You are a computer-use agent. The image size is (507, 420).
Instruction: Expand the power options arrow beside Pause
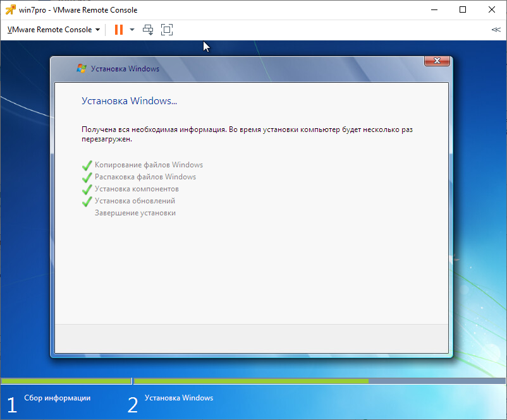(132, 30)
